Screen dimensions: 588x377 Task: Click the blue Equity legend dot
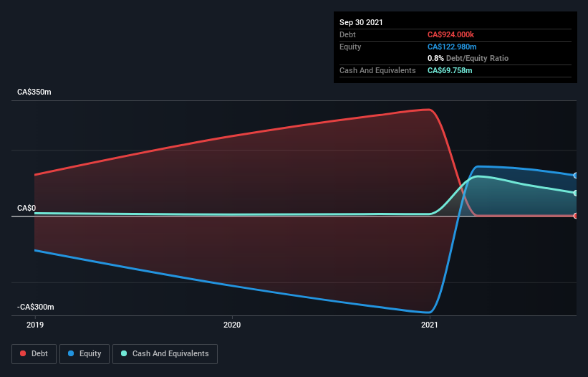click(x=71, y=353)
